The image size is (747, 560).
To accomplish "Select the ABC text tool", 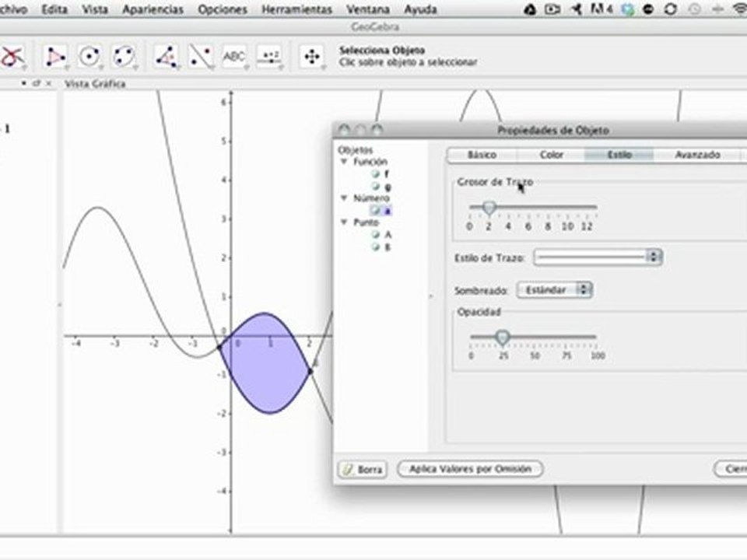I will (234, 57).
